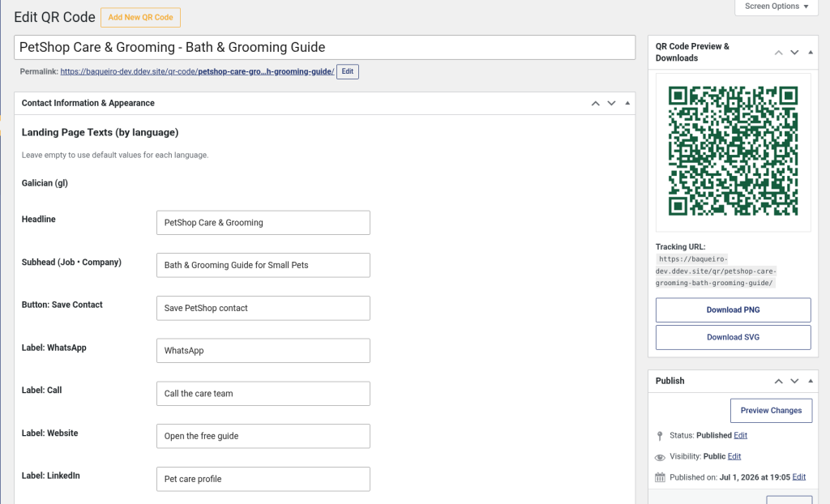
Task: Click the Label: Call input
Action: pos(263,393)
